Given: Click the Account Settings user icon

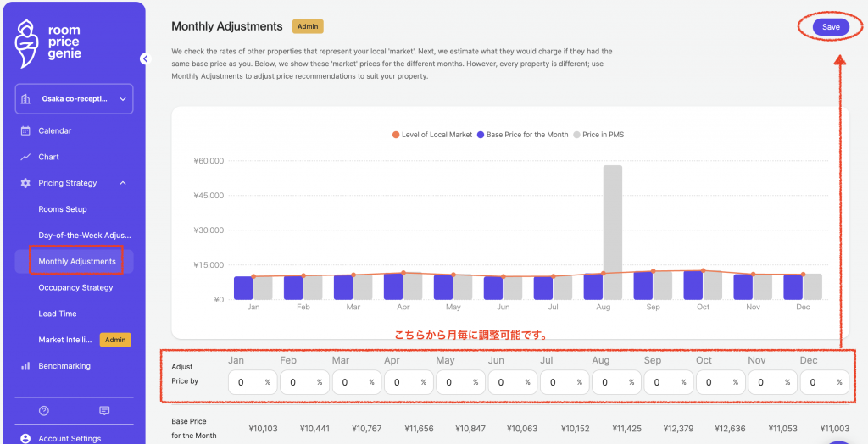Looking at the screenshot, I should pos(25,438).
